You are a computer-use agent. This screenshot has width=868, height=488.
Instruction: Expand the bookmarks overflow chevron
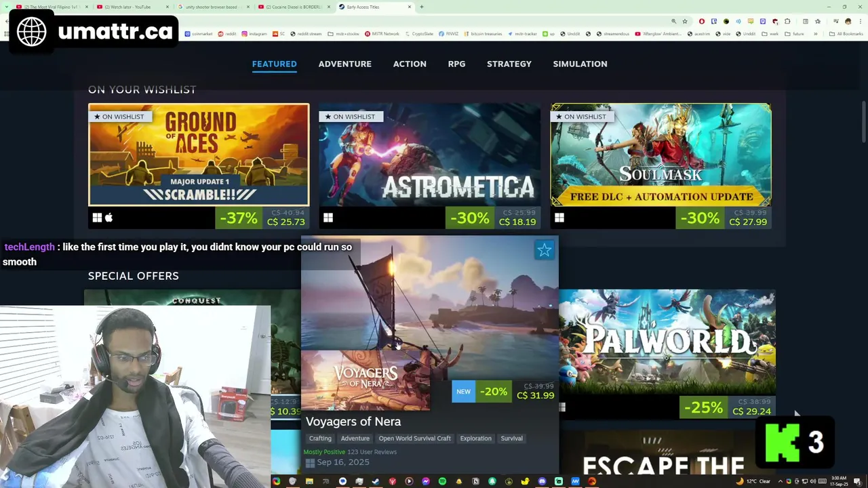(815, 33)
